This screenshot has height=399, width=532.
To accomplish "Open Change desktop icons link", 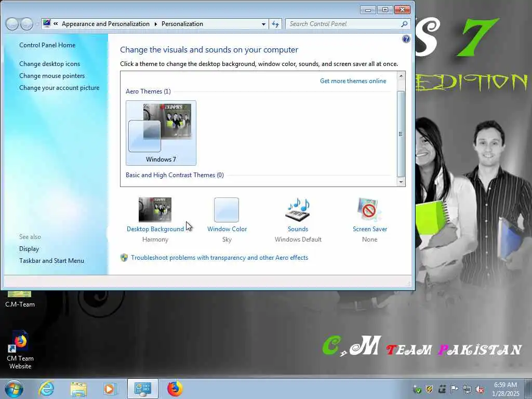I will [x=49, y=64].
